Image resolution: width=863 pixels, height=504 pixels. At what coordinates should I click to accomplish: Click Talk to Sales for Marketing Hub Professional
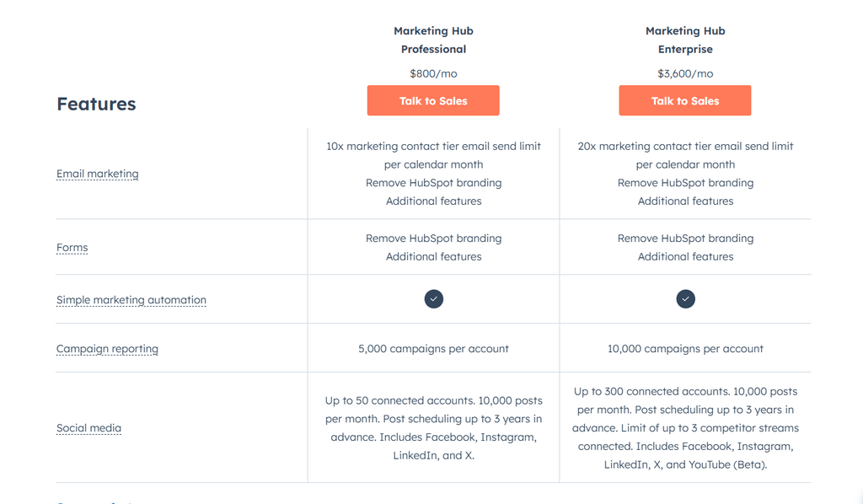coord(433,100)
